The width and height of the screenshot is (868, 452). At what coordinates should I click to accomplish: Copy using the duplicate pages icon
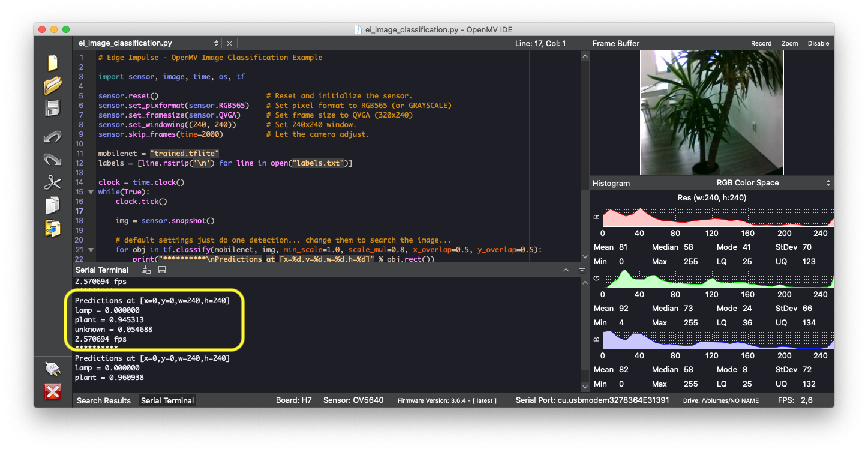tap(53, 205)
